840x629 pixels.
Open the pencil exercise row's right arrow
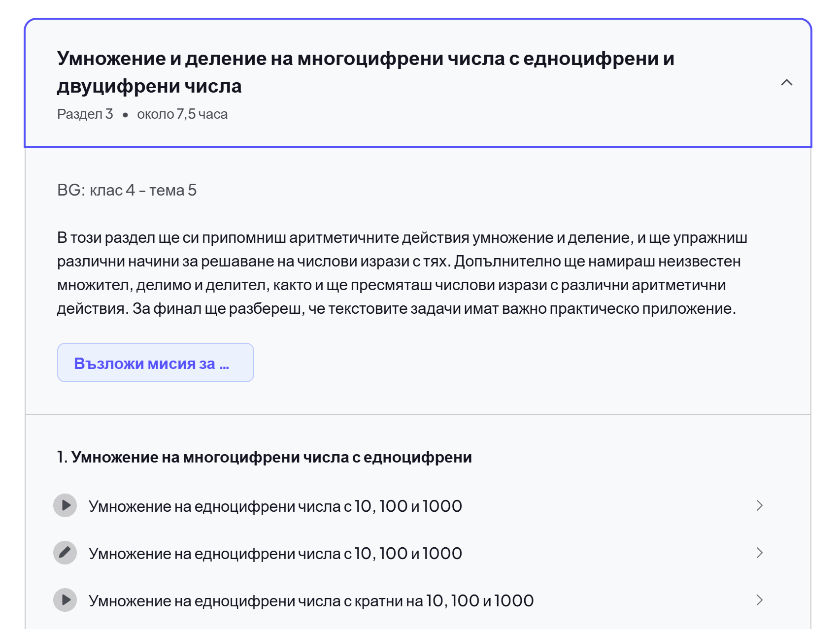tap(759, 553)
